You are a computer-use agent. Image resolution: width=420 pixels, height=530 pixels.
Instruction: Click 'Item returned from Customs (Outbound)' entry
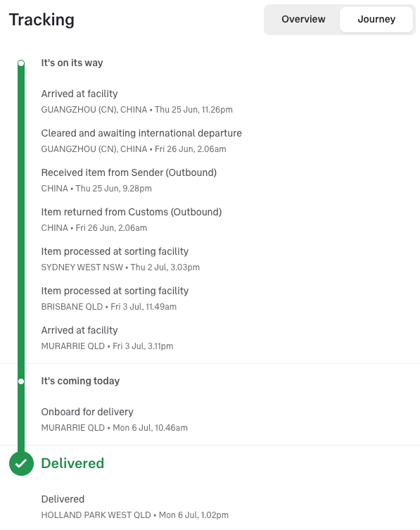click(x=132, y=220)
